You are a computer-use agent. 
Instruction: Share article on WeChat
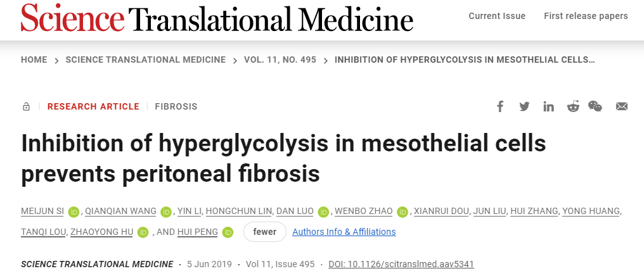(x=595, y=106)
